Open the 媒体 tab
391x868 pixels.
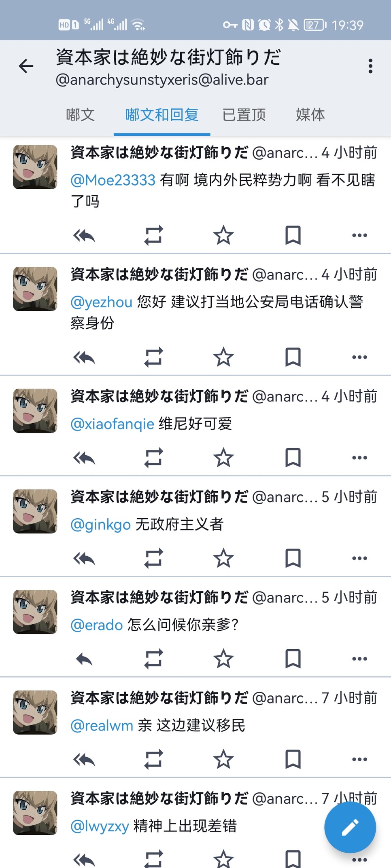pyautogui.click(x=310, y=115)
